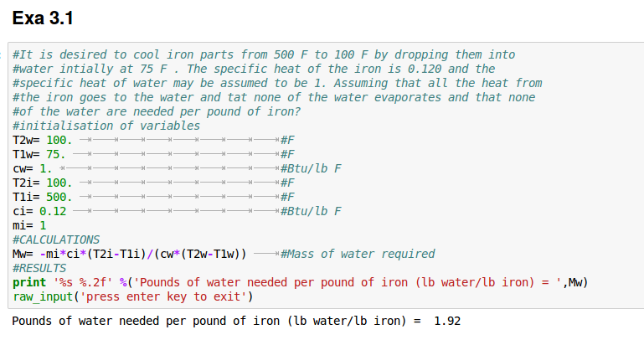Click the Exa 3.1 heading

[44, 15]
